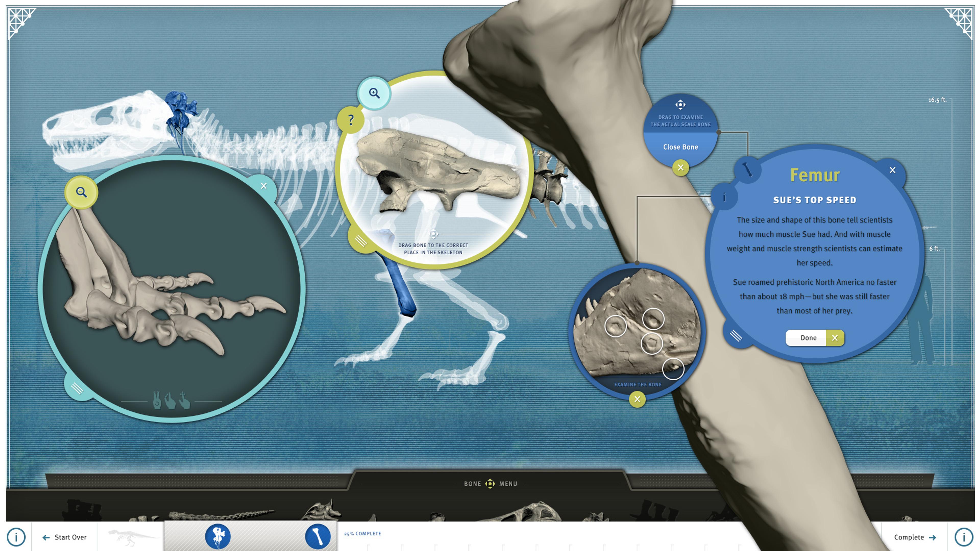Click the bone icon tab on the Femur panel
Image resolution: width=980 pixels, height=551 pixels.
point(748,170)
